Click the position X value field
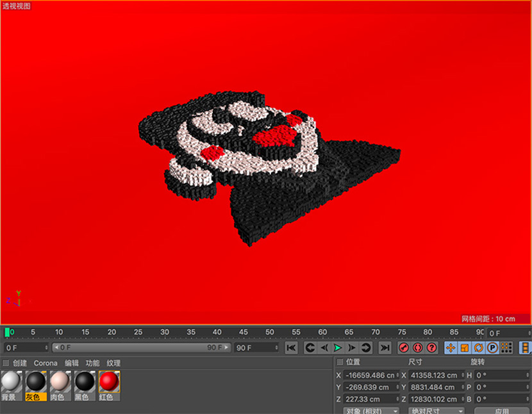 click(371, 376)
